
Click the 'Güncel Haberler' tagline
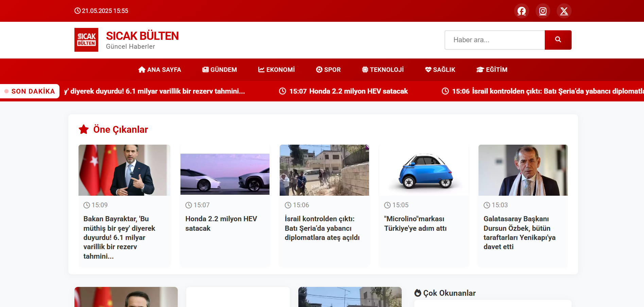(130, 47)
